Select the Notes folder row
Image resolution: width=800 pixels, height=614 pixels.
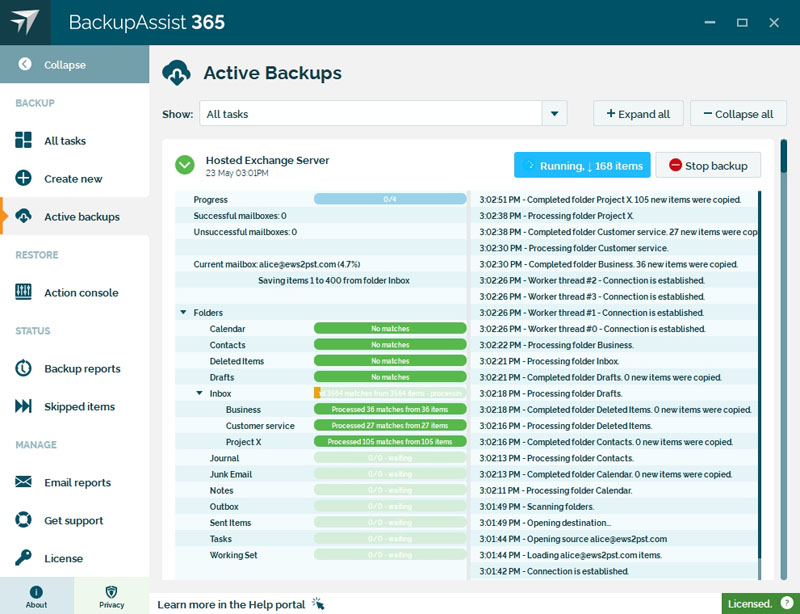coord(320,490)
